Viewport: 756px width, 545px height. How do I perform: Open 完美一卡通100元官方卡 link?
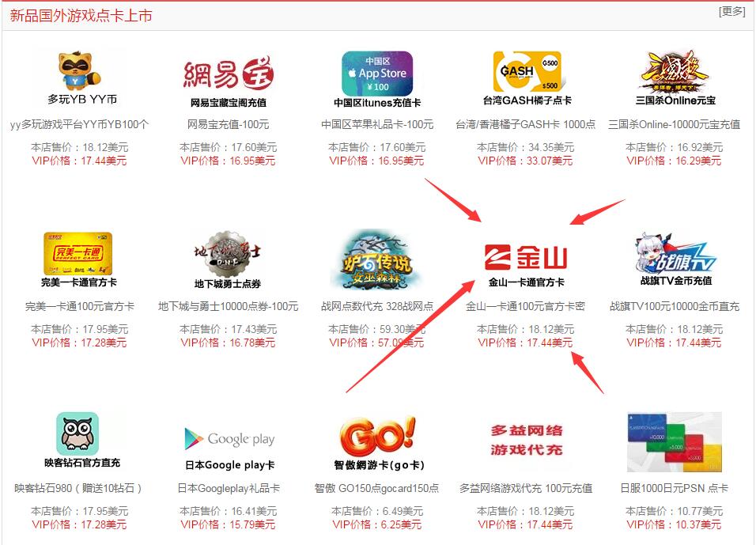(x=80, y=306)
